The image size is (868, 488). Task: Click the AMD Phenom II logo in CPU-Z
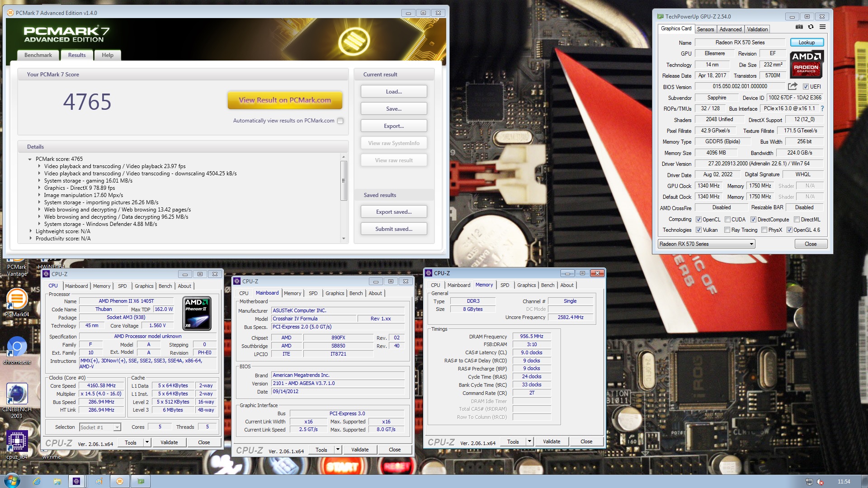tap(197, 313)
